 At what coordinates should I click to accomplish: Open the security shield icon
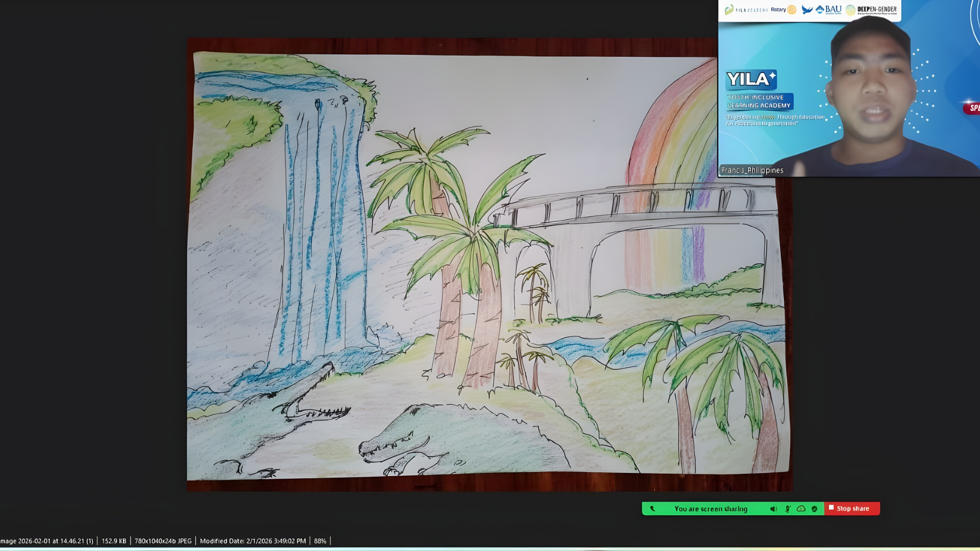[815, 509]
